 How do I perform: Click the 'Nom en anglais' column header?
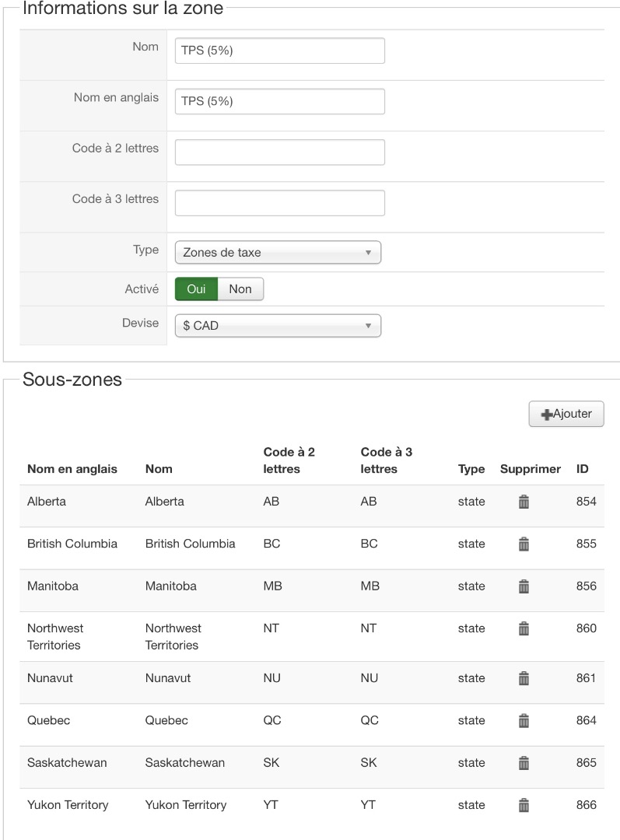72,469
